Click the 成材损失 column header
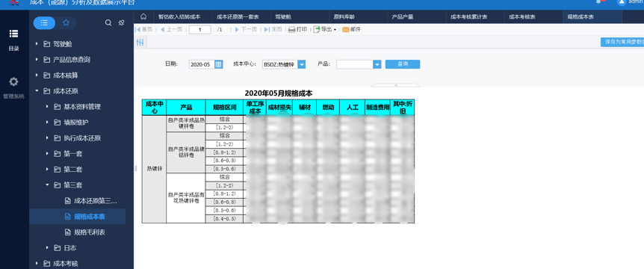The width and height of the screenshot is (644, 269). click(x=279, y=107)
